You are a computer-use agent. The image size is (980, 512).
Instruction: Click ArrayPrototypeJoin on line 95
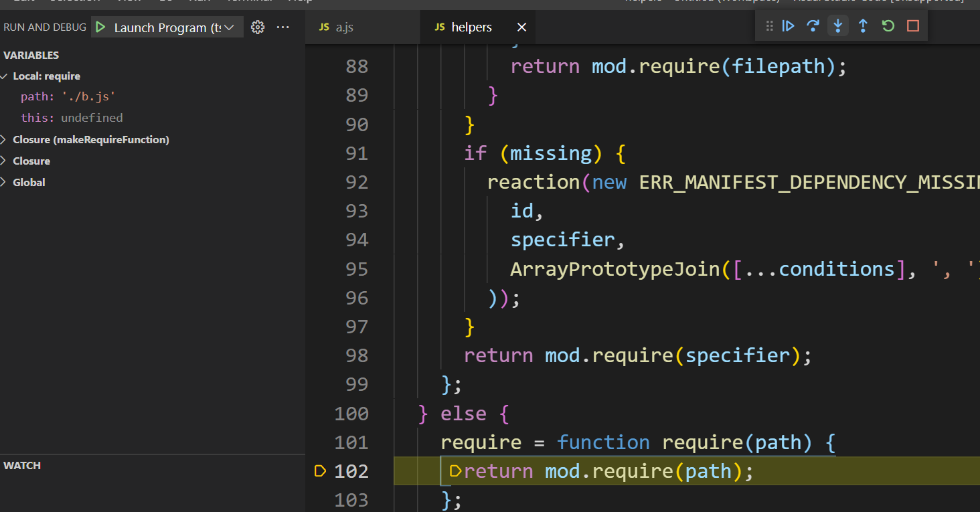(617, 269)
